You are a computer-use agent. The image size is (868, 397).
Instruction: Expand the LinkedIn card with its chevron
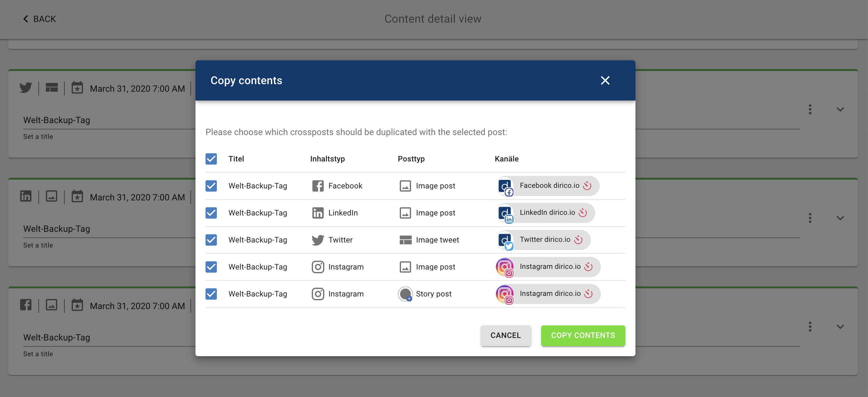[840, 218]
